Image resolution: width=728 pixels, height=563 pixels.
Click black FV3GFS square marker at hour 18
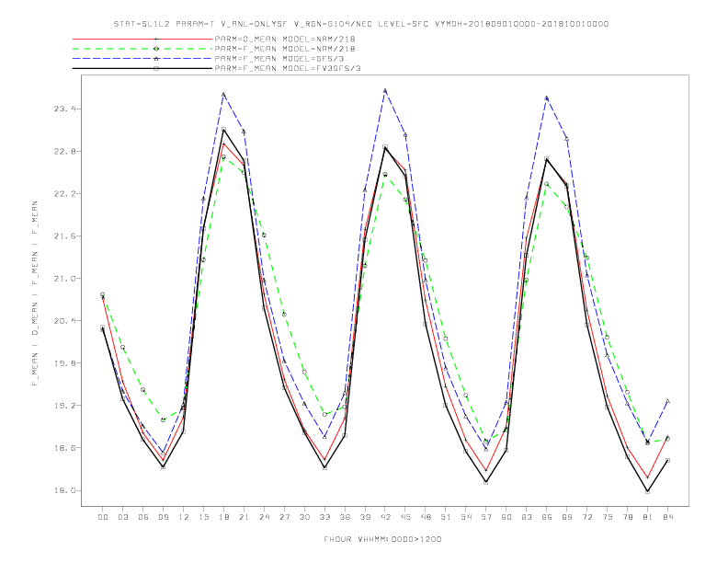tap(223, 129)
